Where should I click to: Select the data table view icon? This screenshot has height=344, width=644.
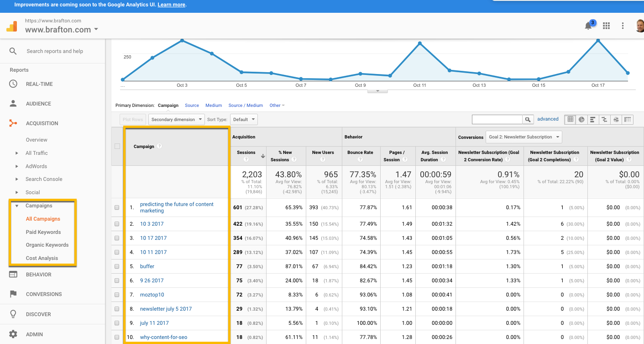click(x=570, y=120)
